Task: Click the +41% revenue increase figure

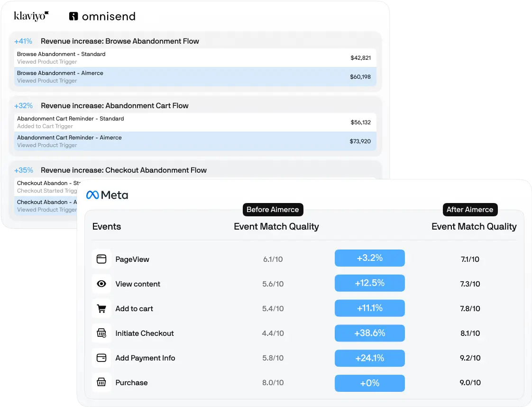Action: click(23, 41)
